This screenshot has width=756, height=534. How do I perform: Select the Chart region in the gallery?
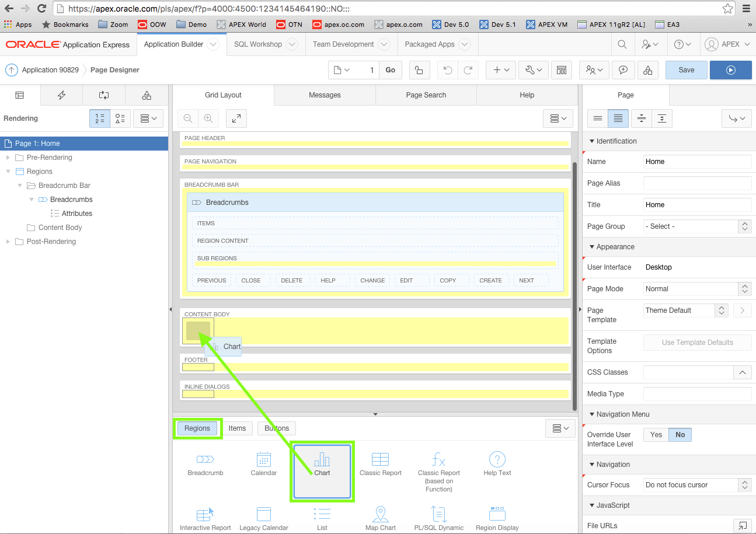322,472
